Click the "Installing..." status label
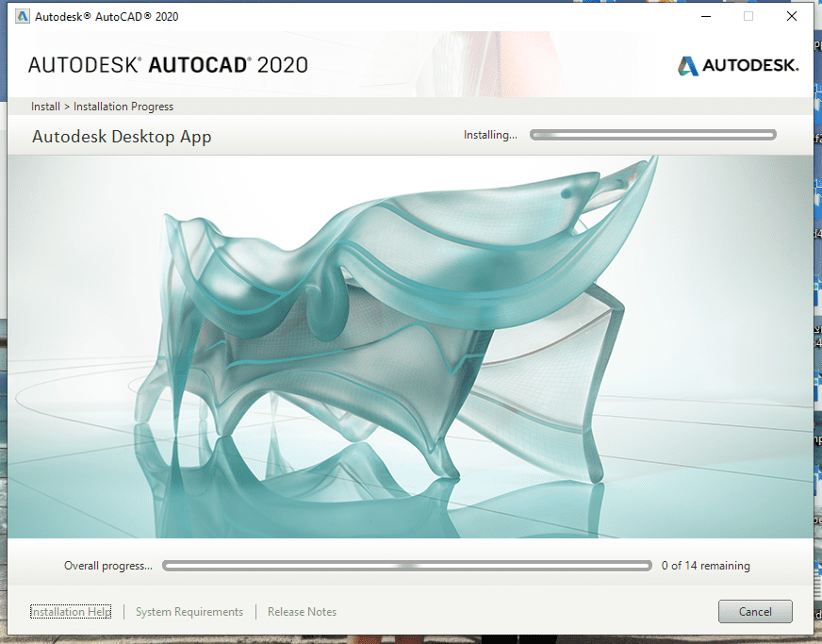Image resolution: width=822 pixels, height=644 pixels. (490, 135)
